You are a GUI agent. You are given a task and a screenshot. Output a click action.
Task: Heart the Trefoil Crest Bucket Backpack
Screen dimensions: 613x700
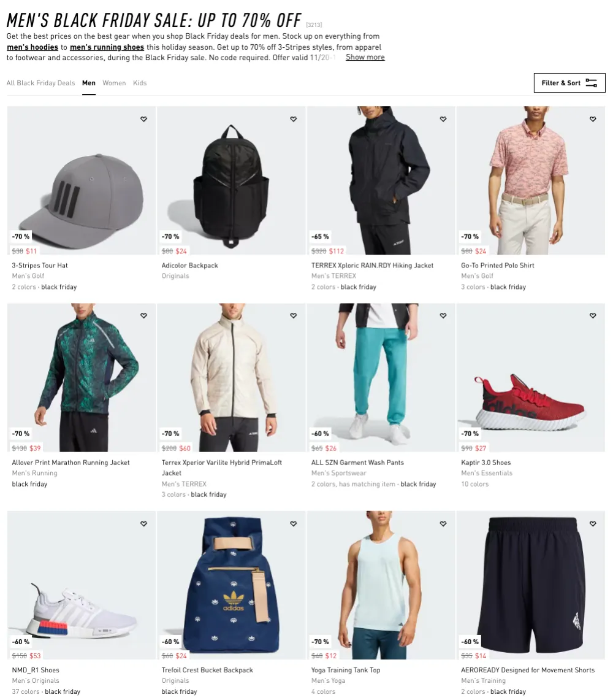pos(294,524)
